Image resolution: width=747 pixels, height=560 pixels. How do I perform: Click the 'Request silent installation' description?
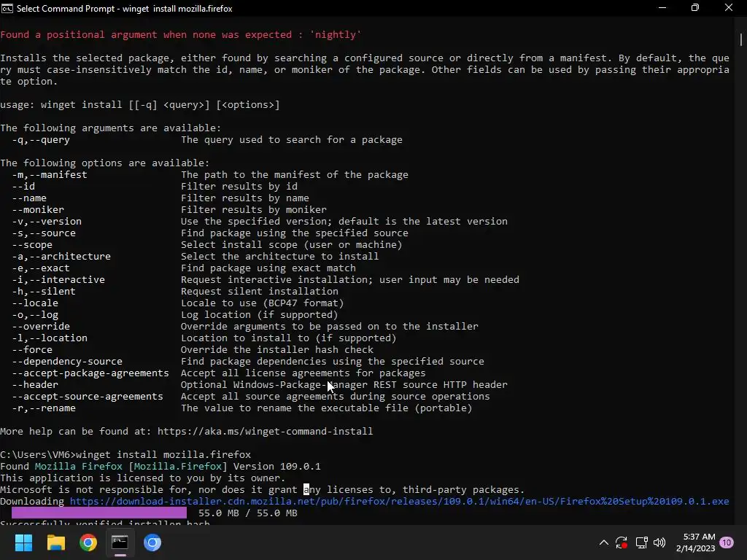pyautogui.click(x=260, y=292)
